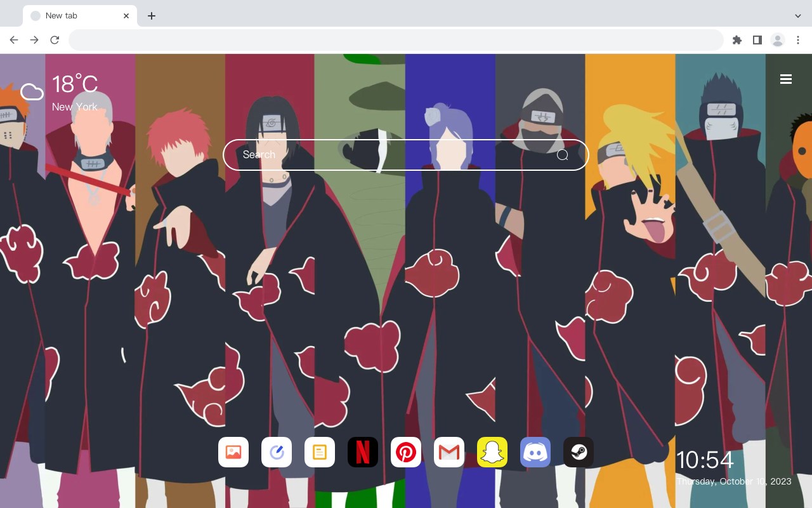The height and width of the screenshot is (508, 812).
Task: Launch the Pinterest shortcut
Action: (406, 452)
